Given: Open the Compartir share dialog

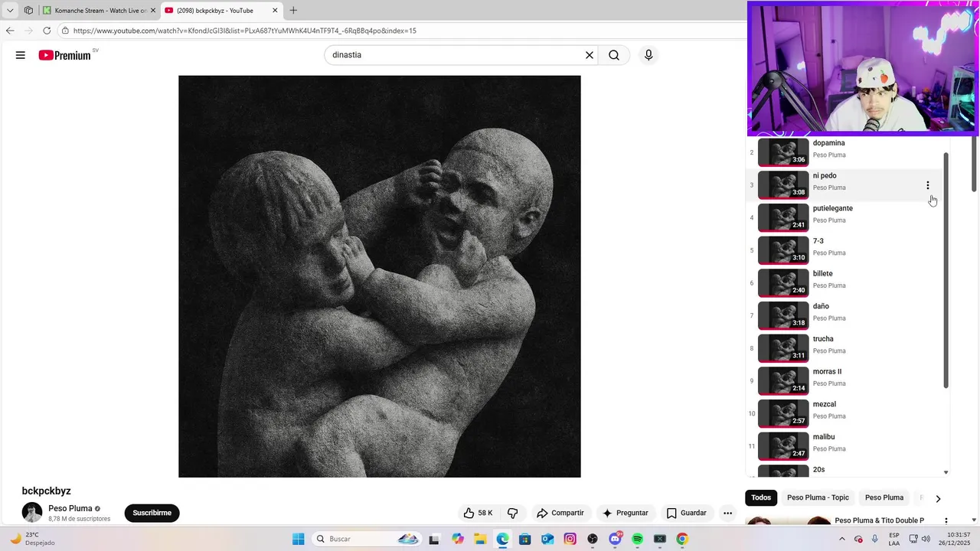Looking at the screenshot, I should click(x=560, y=513).
